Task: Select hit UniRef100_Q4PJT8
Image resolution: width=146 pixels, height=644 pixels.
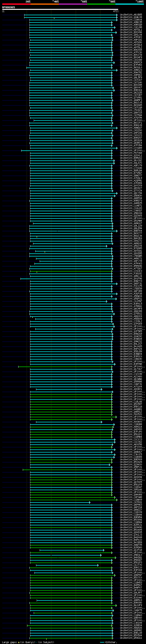Action: 131,261
